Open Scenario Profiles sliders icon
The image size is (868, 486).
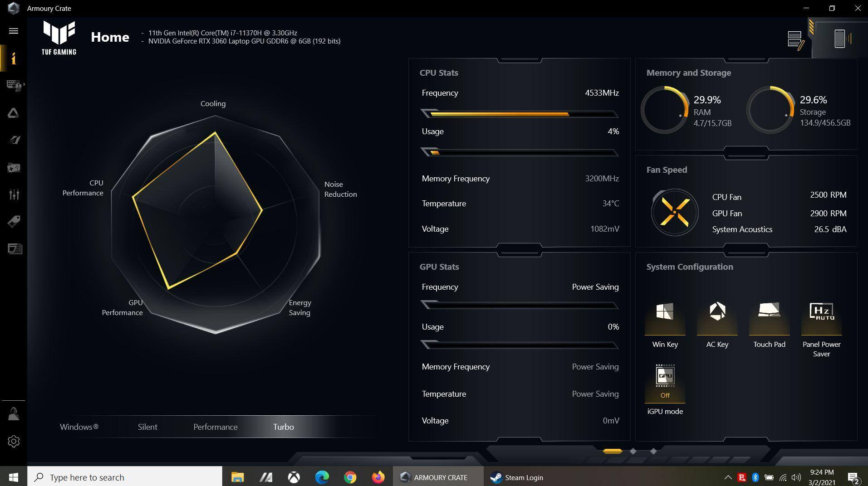click(x=14, y=194)
